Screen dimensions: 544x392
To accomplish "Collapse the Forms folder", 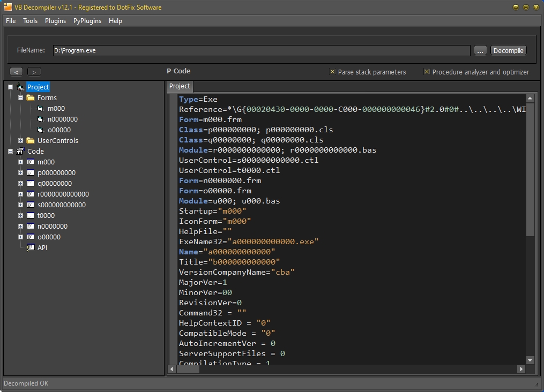I will (x=20, y=98).
